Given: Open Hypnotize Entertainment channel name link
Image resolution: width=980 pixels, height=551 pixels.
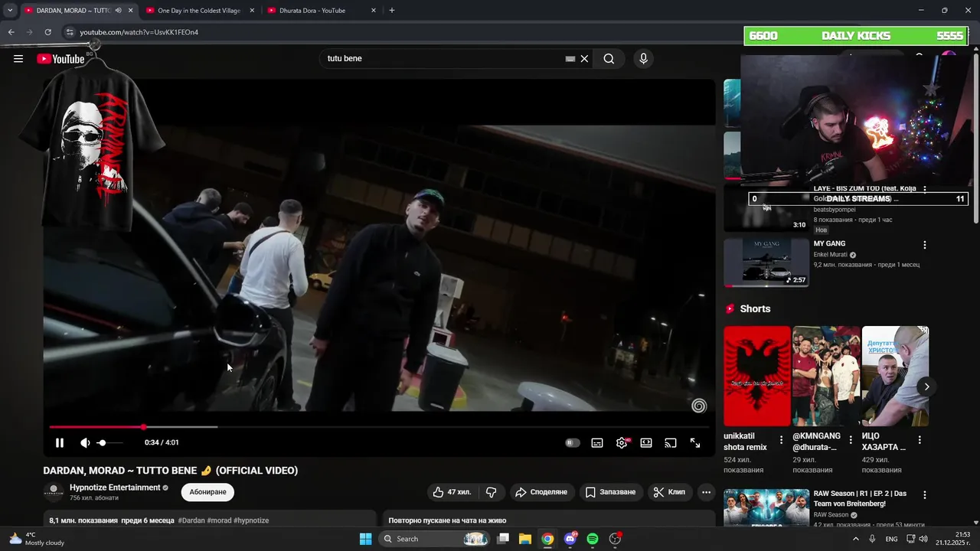Looking at the screenshot, I should [115, 487].
